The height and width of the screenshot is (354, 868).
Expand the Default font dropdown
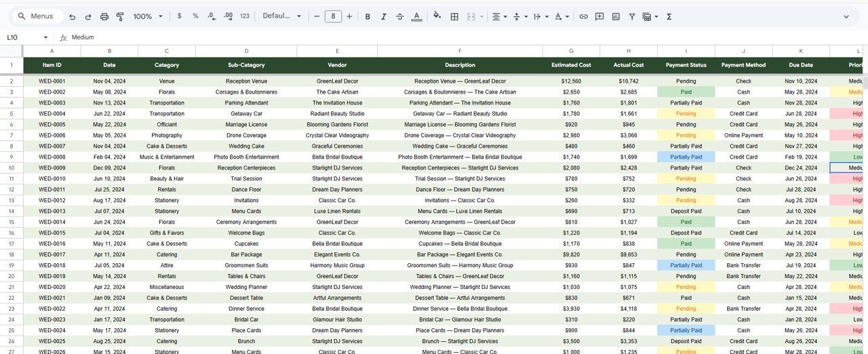(281, 16)
